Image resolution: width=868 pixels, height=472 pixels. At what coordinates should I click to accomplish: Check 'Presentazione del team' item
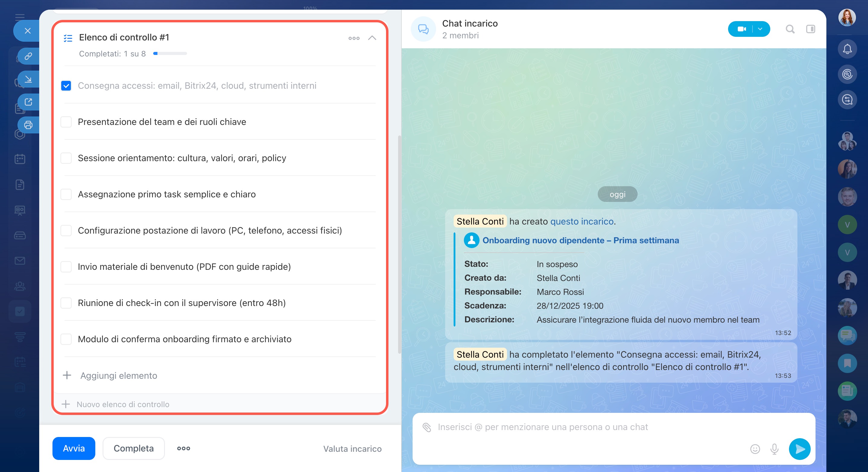(66, 122)
